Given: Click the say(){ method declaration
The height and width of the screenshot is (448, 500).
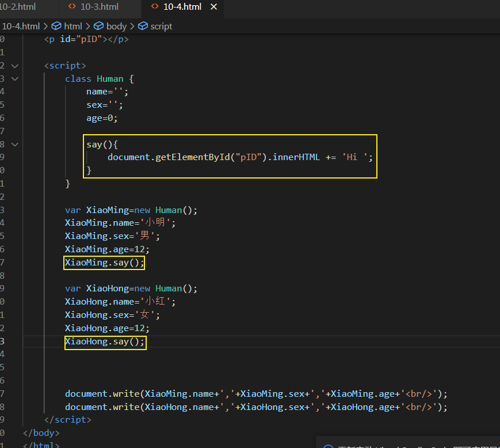Looking at the screenshot, I should pyautogui.click(x=102, y=145).
